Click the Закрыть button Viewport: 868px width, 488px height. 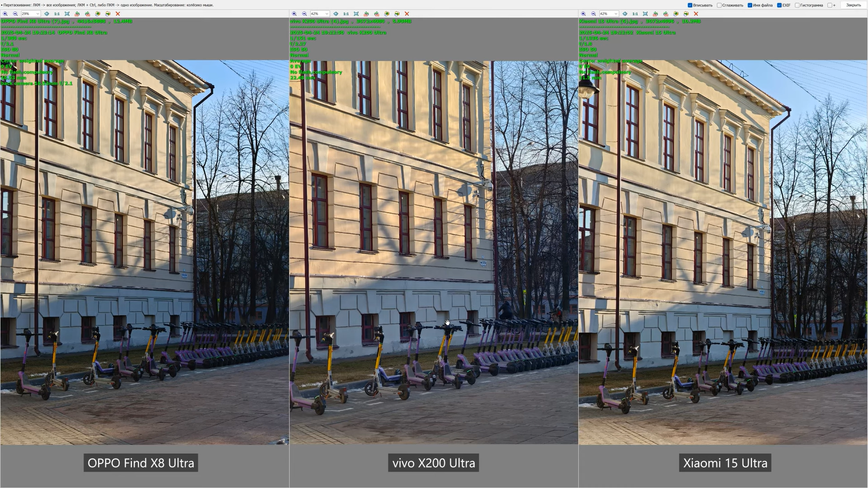click(x=853, y=5)
